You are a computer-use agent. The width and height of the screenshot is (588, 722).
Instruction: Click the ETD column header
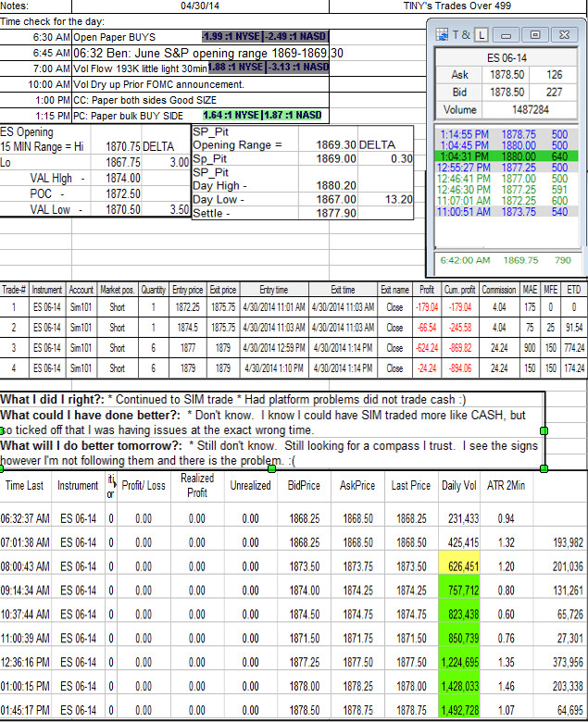[x=574, y=290]
